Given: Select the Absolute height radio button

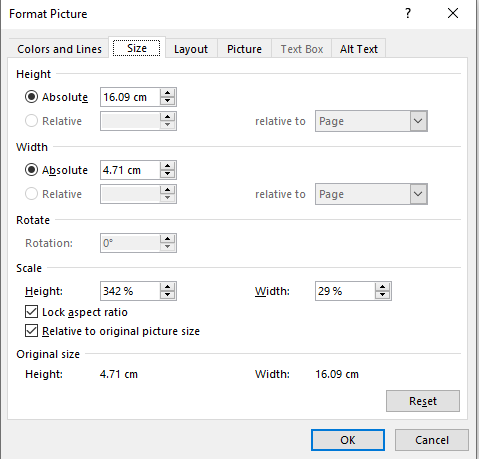Looking at the screenshot, I should coord(31,97).
